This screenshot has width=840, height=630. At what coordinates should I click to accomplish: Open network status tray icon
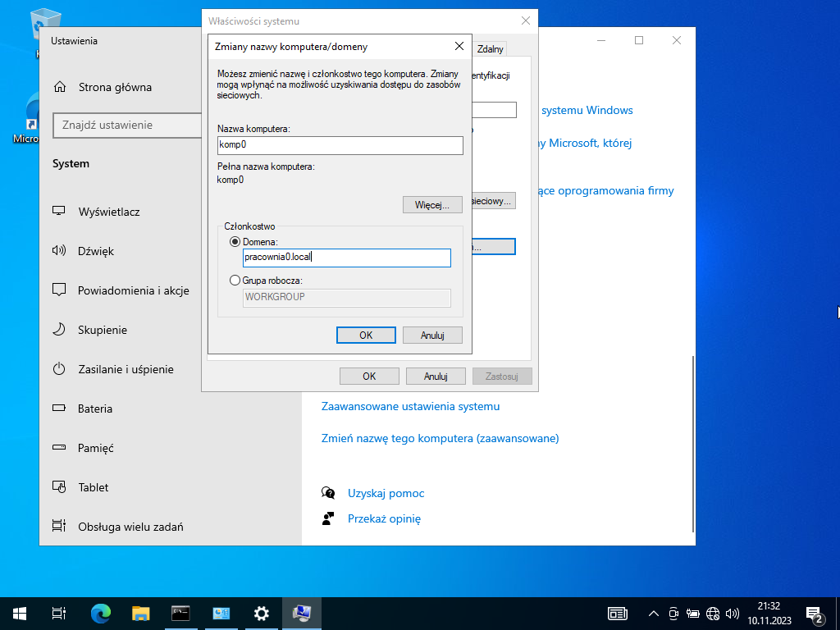(713, 614)
